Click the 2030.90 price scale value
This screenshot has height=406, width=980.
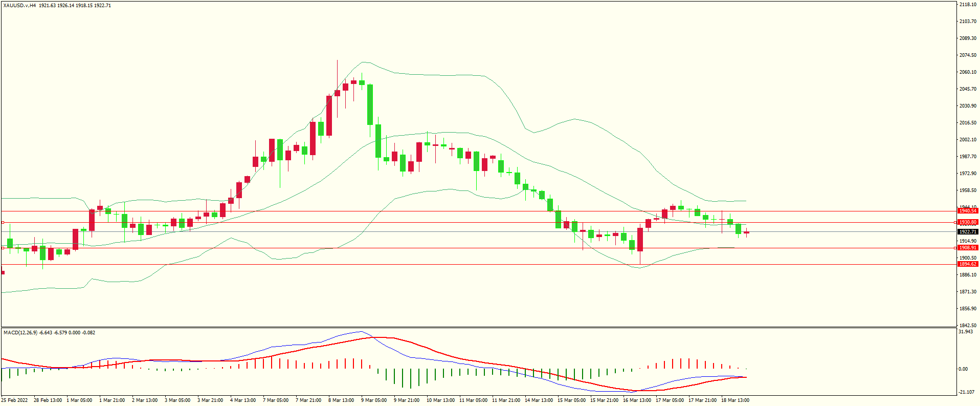point(968,106)
